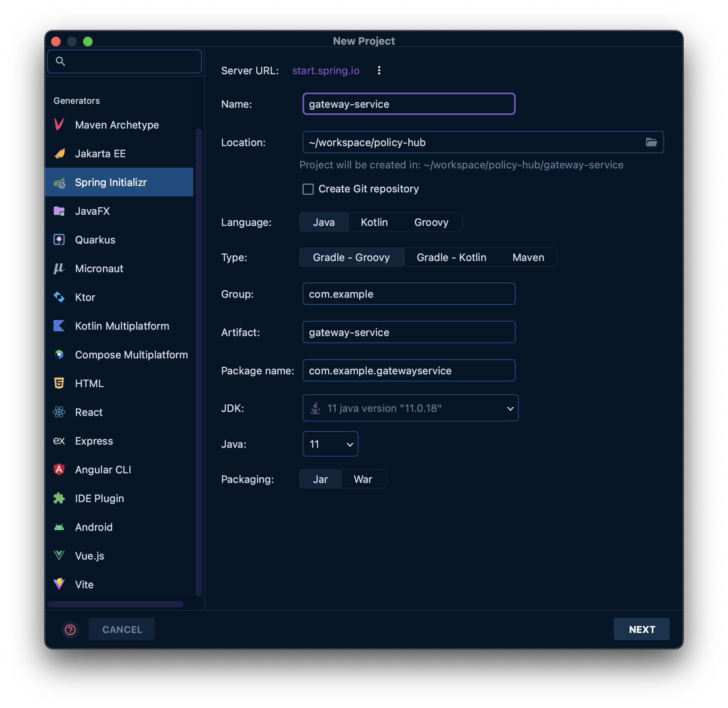Enable Create Git repository checkbox
This screenshot has height=708, width=728.
tap(308, 189)
